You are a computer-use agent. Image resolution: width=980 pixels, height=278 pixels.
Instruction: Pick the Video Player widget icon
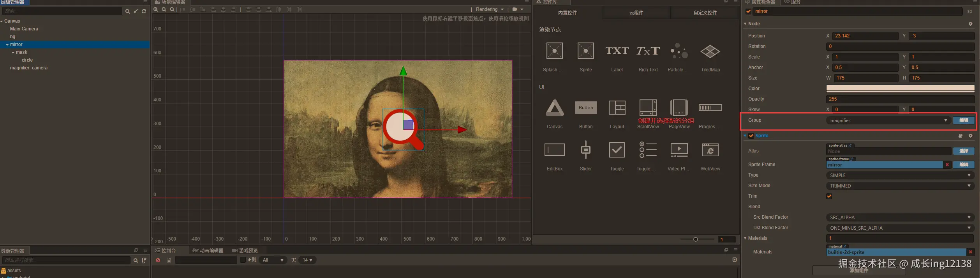(679, 150)
